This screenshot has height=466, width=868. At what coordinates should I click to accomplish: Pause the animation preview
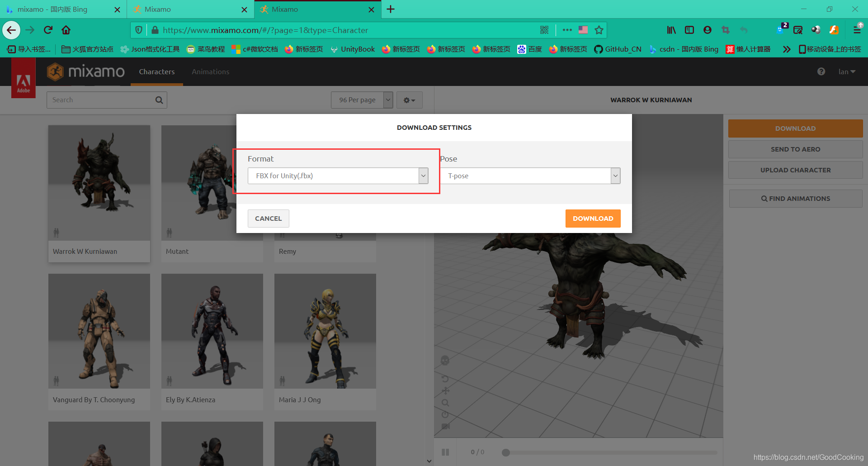tap(445, 452)
